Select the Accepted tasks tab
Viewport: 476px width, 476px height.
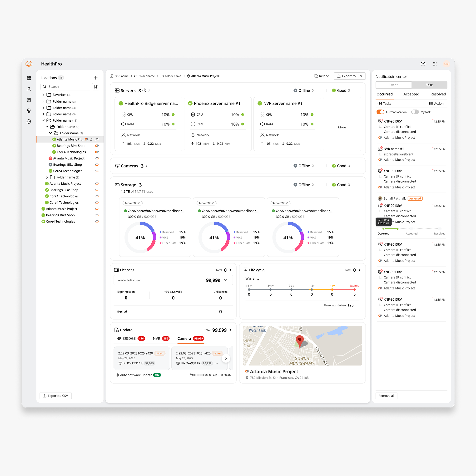point(411,94)
